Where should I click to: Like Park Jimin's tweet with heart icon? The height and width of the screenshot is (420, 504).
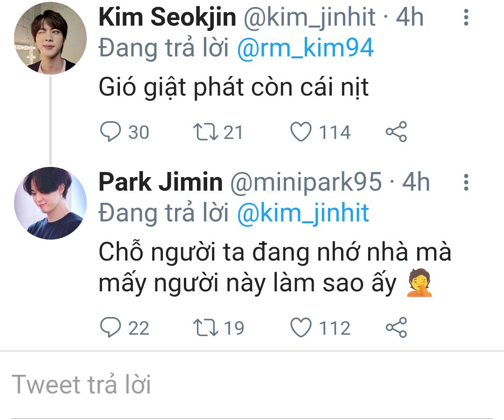click(301, 328)
